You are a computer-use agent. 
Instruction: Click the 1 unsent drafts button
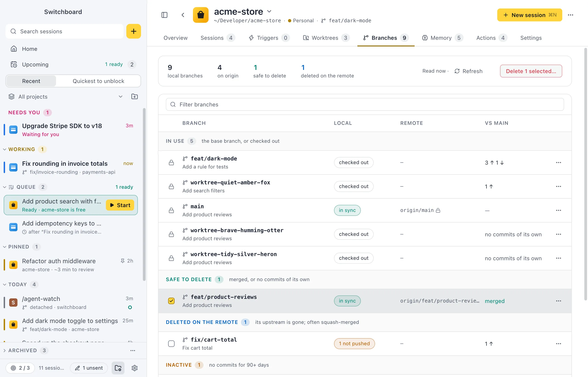(89, 368)
